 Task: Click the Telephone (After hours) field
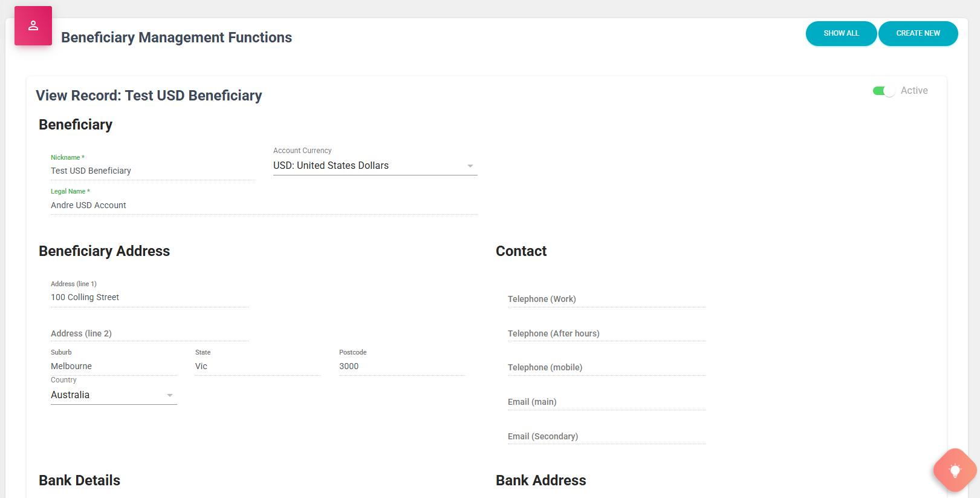606,333
